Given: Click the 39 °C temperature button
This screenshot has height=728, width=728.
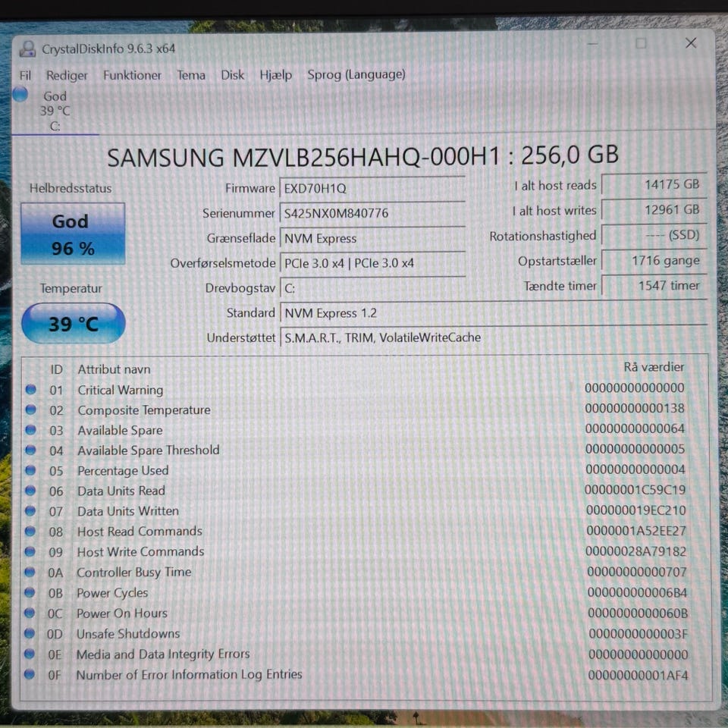Looking at the screenshot, I should [x=74, y=323].
